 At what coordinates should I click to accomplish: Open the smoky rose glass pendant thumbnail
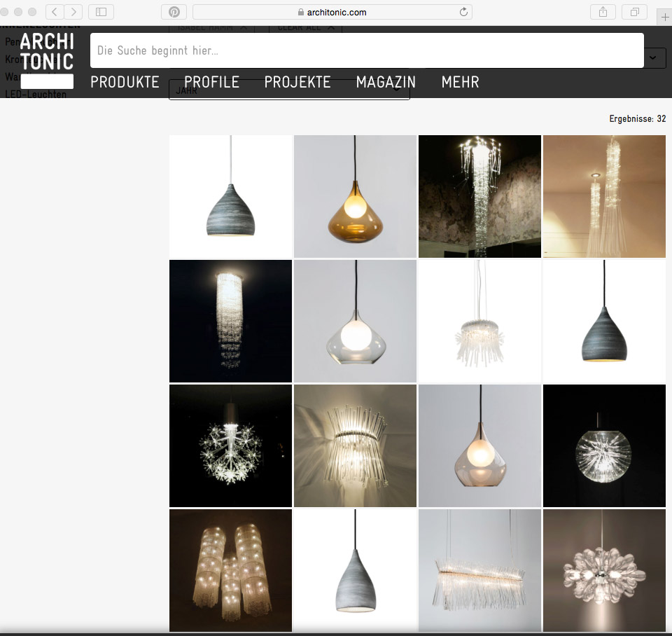point(480,445)
